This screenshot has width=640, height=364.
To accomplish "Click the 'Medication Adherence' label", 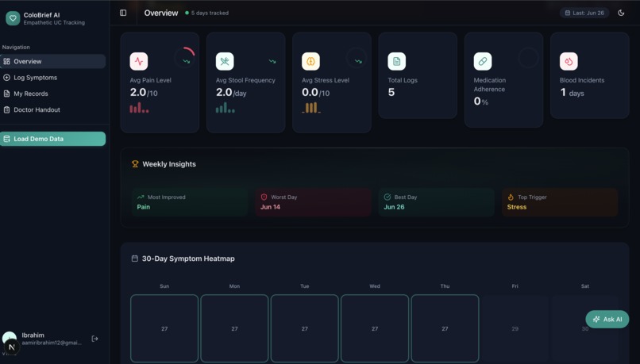I will 489,85.
